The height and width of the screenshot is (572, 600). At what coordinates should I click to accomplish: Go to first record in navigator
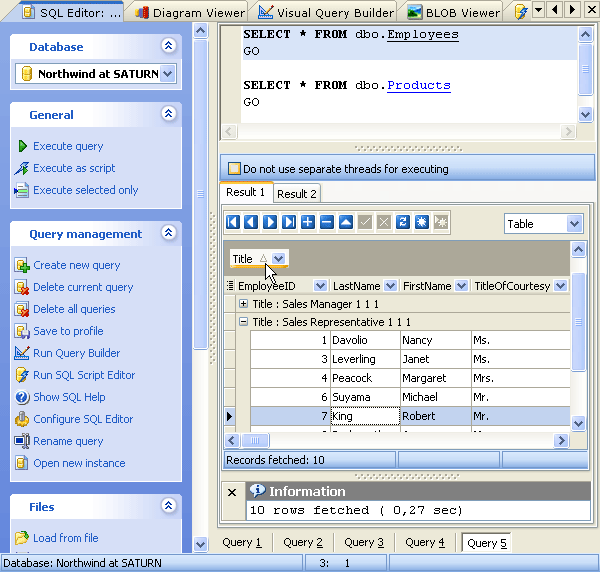(x=233, y=222)
